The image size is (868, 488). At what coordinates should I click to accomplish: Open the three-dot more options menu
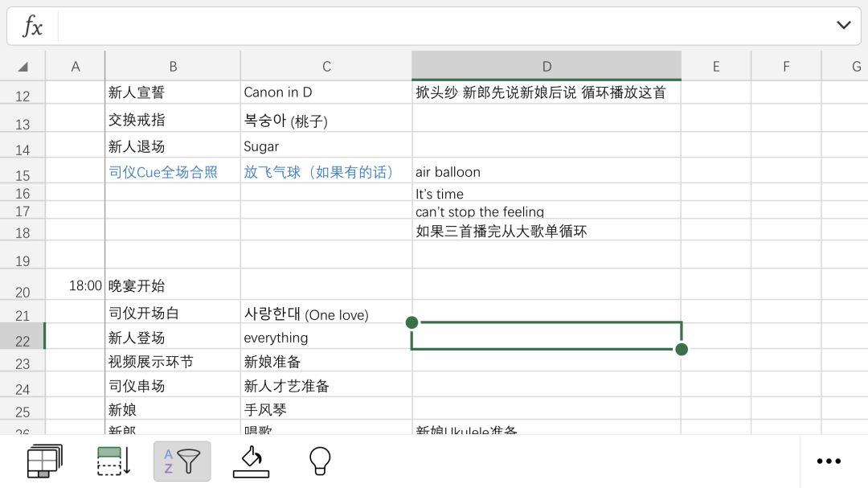coord(828,461)
